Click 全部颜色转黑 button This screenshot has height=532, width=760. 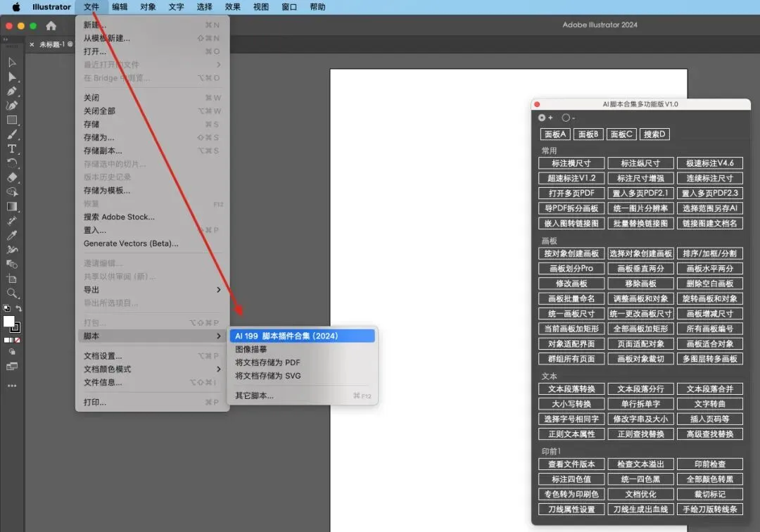coord(709,479)
